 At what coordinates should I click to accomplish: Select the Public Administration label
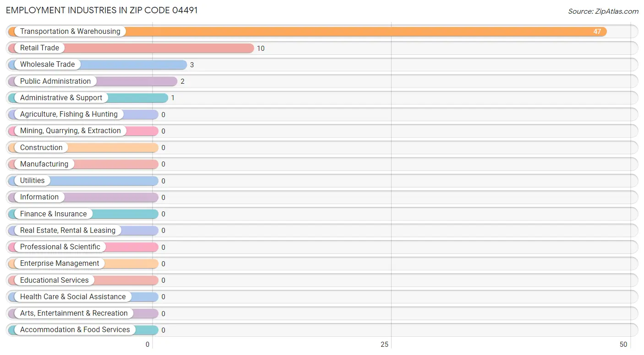tap(55, 81)
